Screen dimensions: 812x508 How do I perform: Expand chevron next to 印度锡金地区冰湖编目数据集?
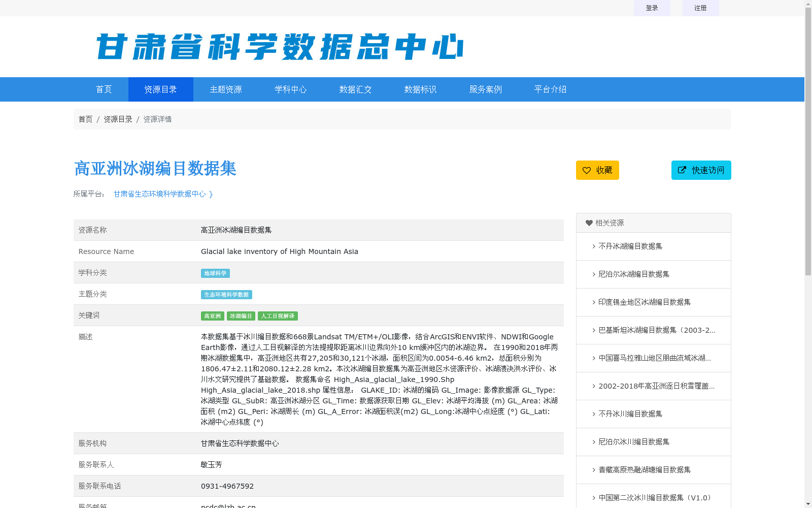pyautogui.click(x=594, y=302)
